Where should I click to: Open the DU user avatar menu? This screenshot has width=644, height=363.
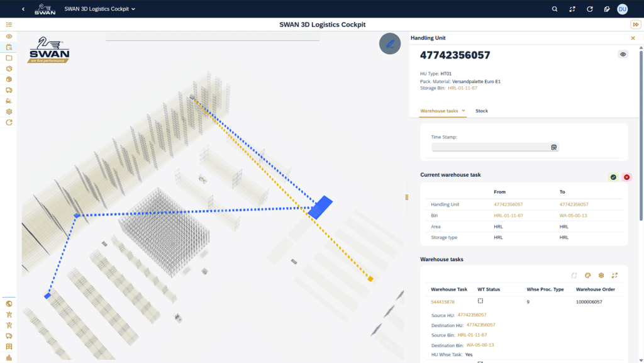pyautogui.click(x=623, y=9)
